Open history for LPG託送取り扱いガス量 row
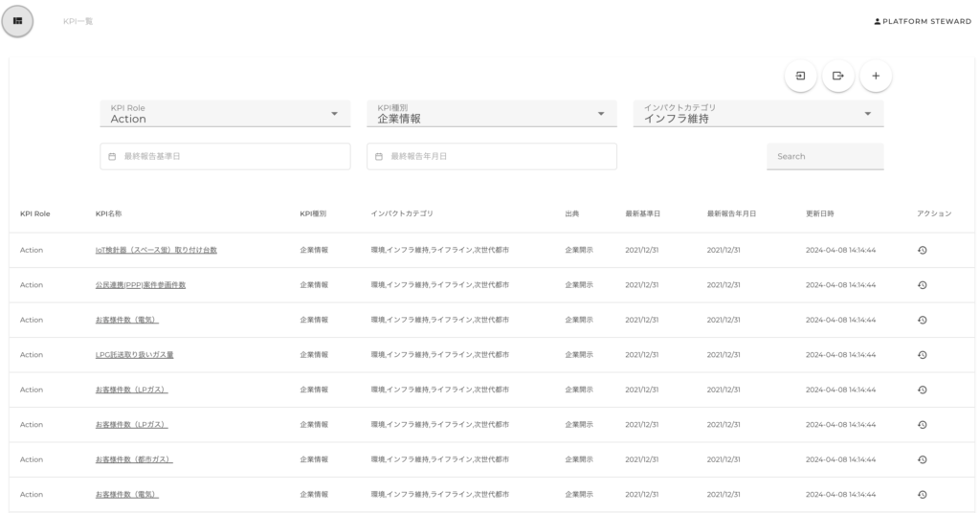 click(922, 355)
